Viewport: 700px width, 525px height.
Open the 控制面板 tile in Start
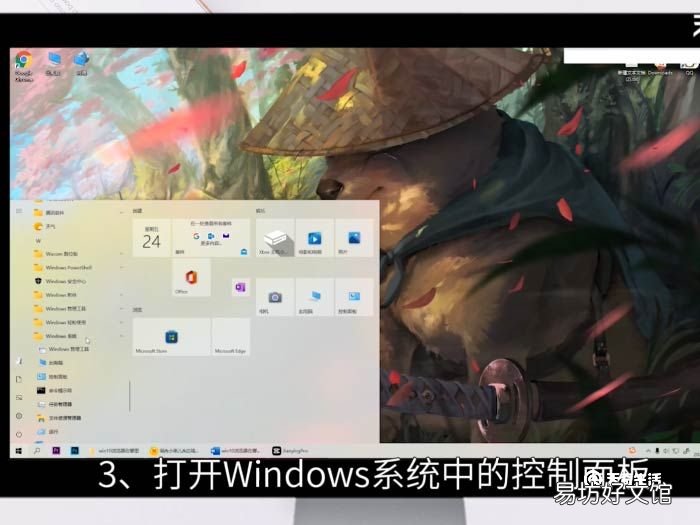pos(354,297)
